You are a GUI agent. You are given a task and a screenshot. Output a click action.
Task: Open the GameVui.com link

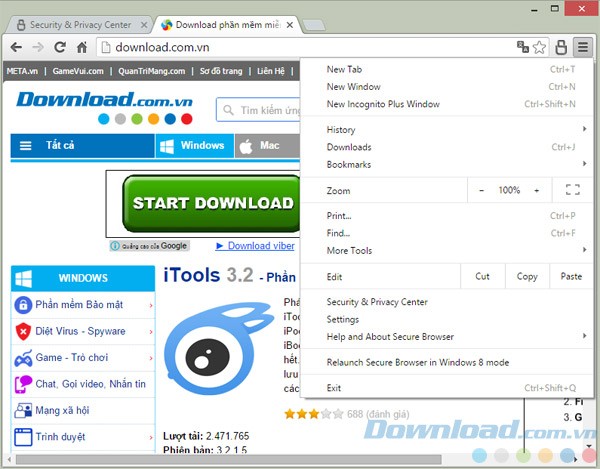pyautogui.click(x=78, y=71)
